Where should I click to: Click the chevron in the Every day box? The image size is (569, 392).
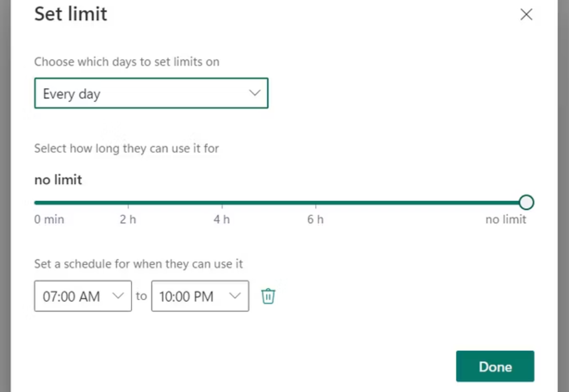[x=254, y=93]
